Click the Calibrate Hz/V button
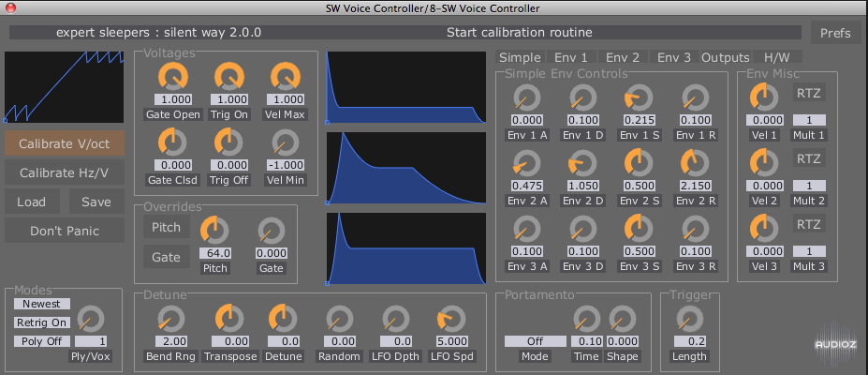 tap(65, 172)
